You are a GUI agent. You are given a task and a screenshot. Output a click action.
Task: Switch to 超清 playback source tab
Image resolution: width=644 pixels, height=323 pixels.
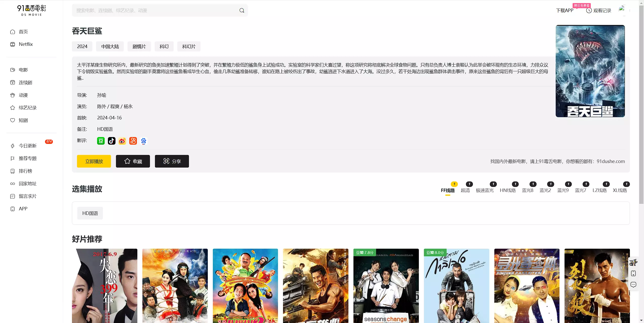pyautogui.click(x=465, y=190)
